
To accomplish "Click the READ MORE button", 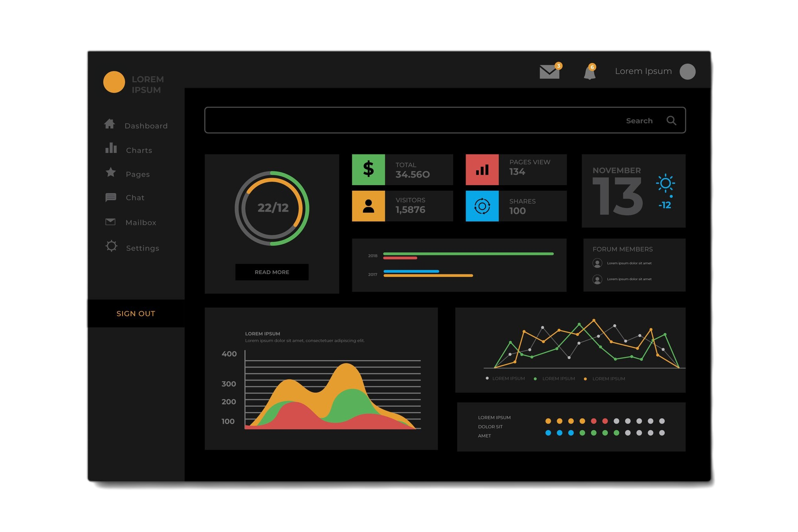I will [x=272, y=272].
